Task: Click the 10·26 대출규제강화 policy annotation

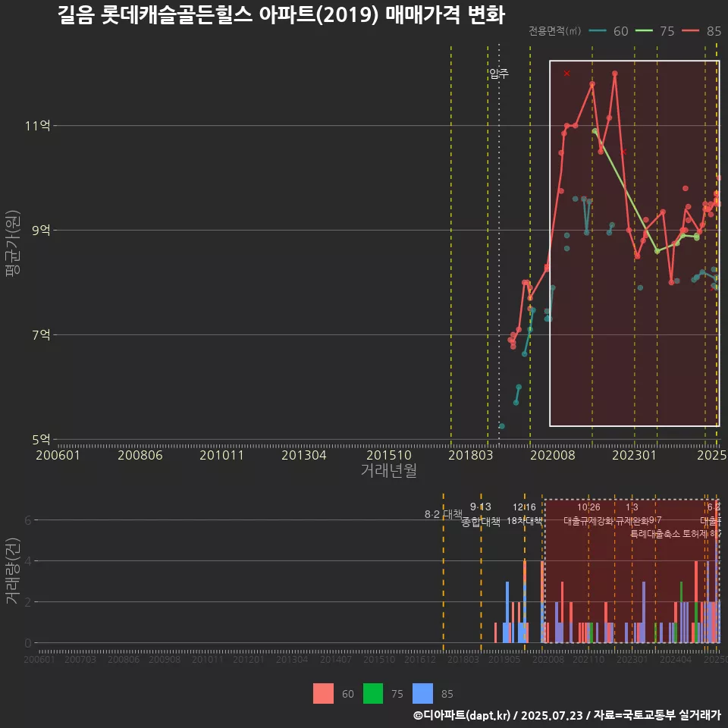Action: coord(588,514)
